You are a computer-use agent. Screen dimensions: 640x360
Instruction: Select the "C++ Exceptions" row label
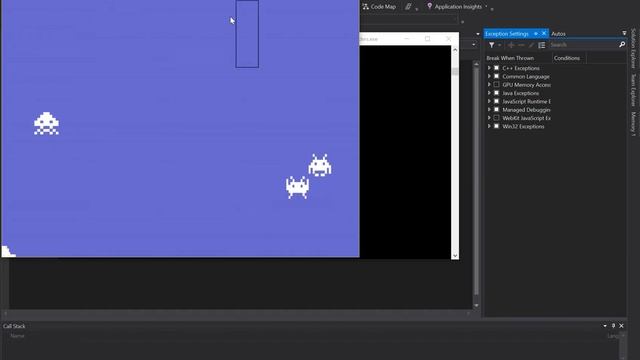click(521, 68)
